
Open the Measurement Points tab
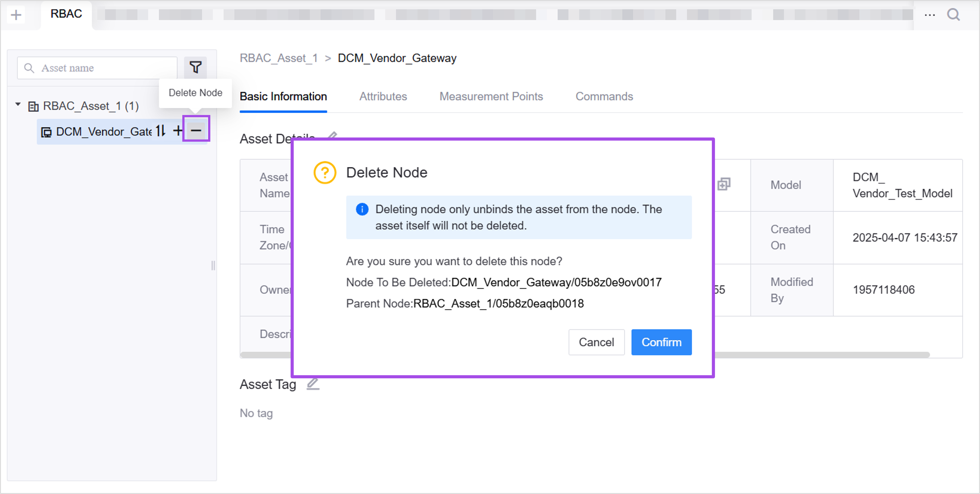coord(491,96)
